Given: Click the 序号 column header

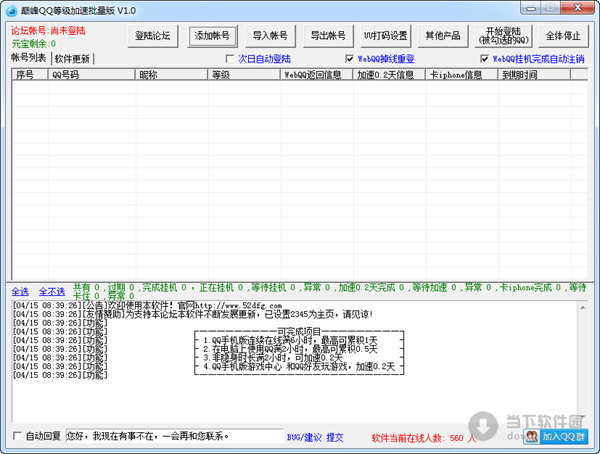Looking at the screenshot, I should [x=30, y=75].
